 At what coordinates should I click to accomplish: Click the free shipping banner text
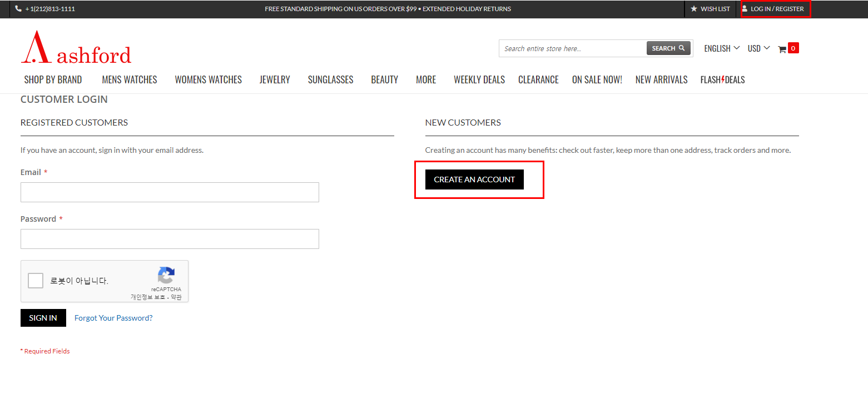tap(388, 9)
